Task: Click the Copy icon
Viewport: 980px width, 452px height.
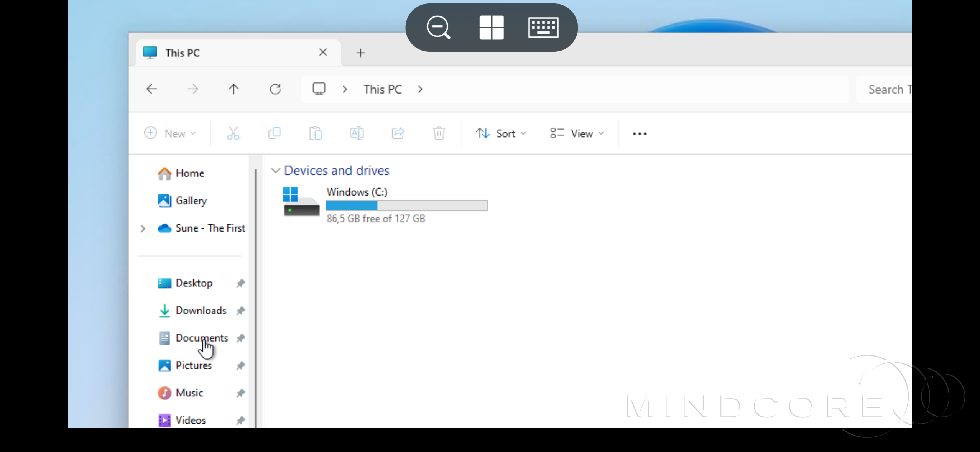Action: coord(274,133)
